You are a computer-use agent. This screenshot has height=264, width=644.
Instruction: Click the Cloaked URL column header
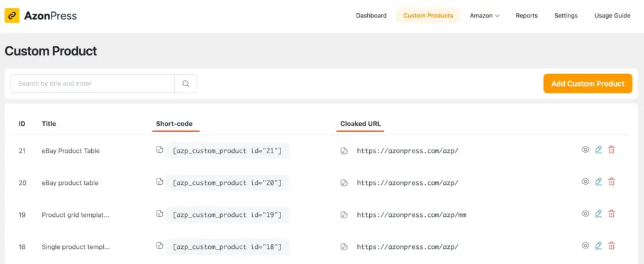[360, 124]
